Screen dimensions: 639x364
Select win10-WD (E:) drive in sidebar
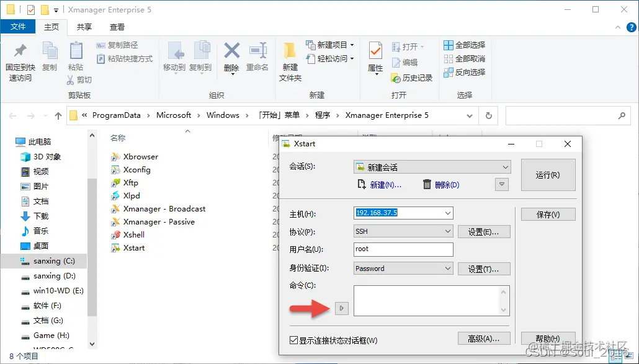pyautogui.click(x=52, y=291)
